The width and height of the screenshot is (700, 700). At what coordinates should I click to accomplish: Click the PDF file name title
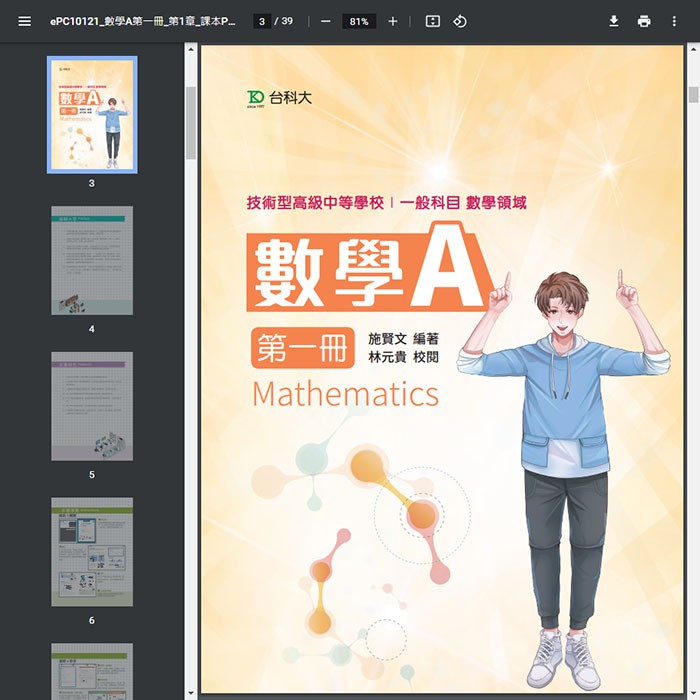pyautogui.click(x=142, y=21)
